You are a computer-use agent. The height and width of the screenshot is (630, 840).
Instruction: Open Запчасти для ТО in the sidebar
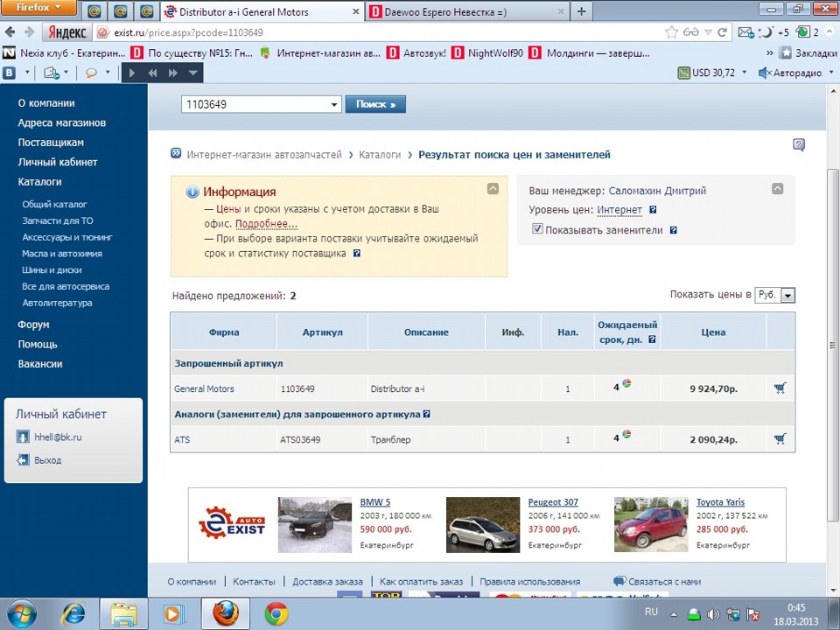[x=58, y=220]
